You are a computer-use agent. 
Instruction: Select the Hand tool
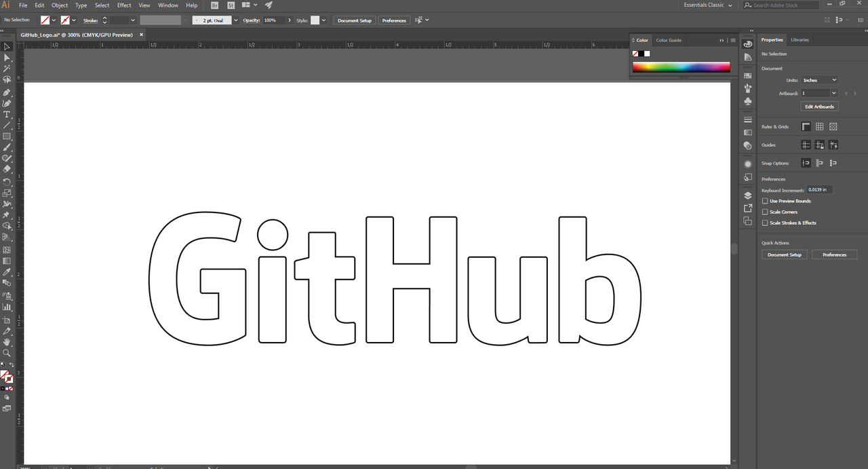pyautogui.click(x=7, y=341)
